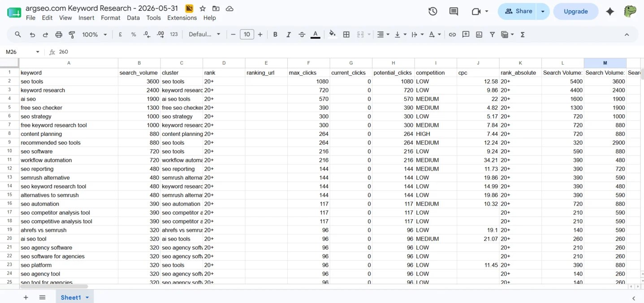The width and height of the screenshot is (644, 303).
Task: Open the text color picker
Action: point(316,35)
